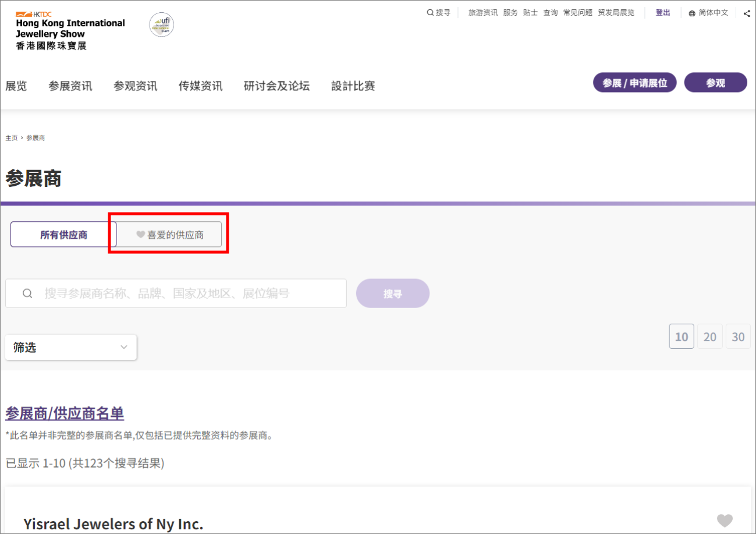The image size is (756, 534).
Task: Click the purple 参观 button
Action: pos(716,83)
